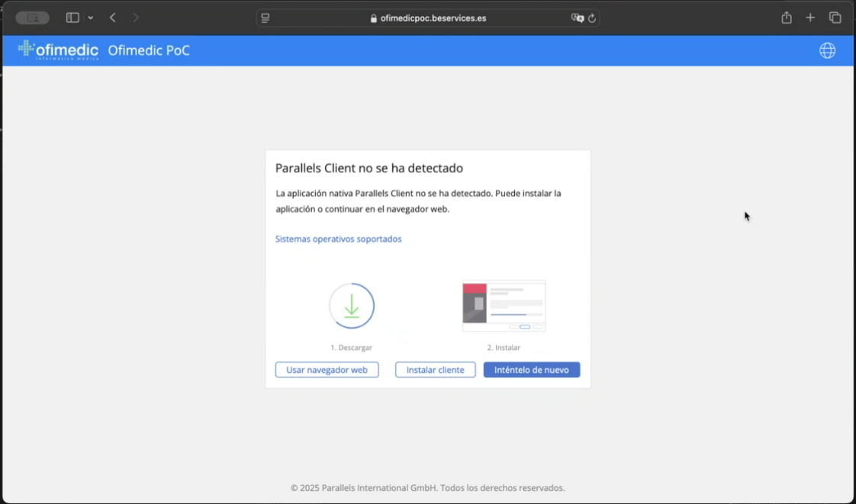Viewport: 856px width, 504px height.
Task: Open a new tab with plus icon
Action: tap(810, 18)
